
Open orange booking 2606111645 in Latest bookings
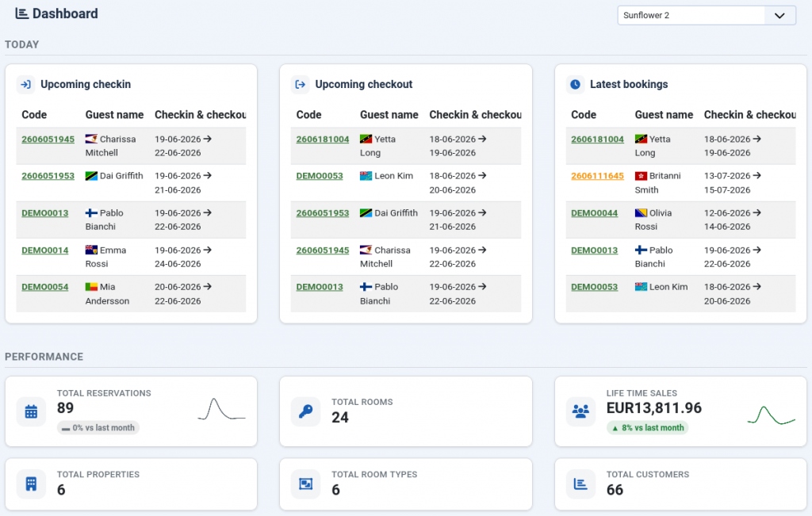click(598, 176)
